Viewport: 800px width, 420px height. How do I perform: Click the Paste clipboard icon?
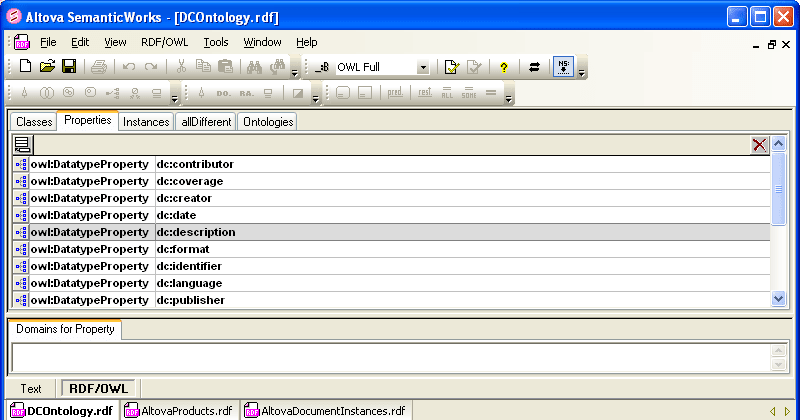coord(225,66)
